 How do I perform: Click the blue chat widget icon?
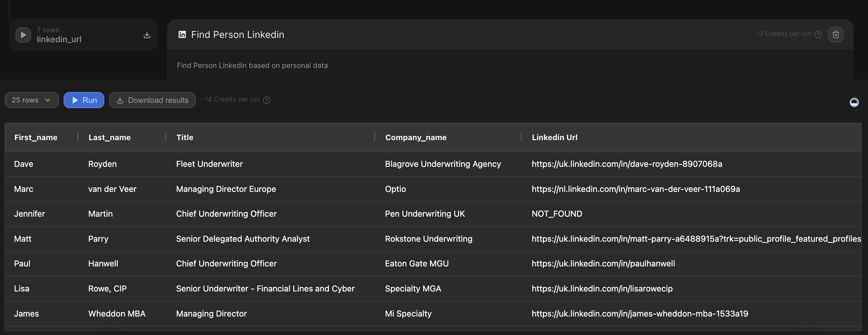coord(854,102)
